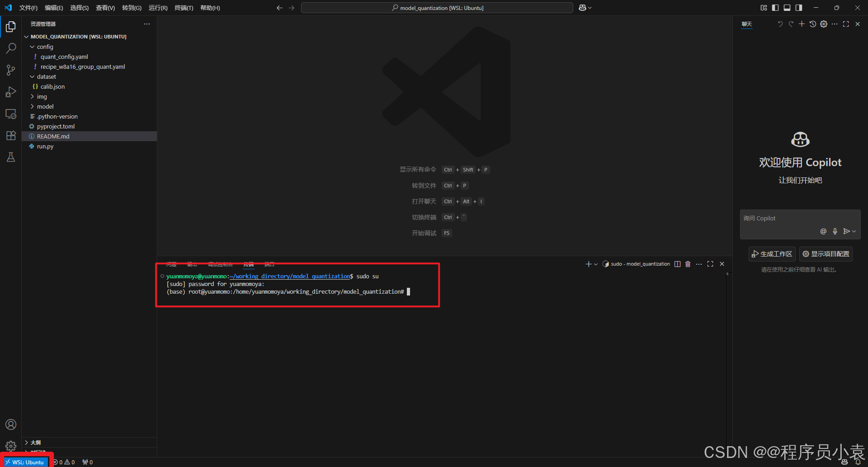868x467 pixels.
Task: Open the 文件(F) menu
Action: click(x=28, y=8)
